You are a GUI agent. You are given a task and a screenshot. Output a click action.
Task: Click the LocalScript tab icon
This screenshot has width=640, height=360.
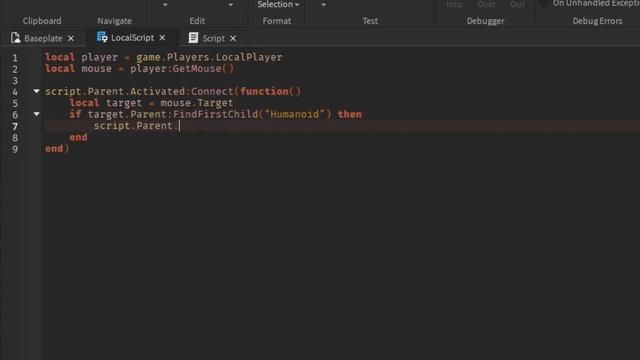pos(102,37)
